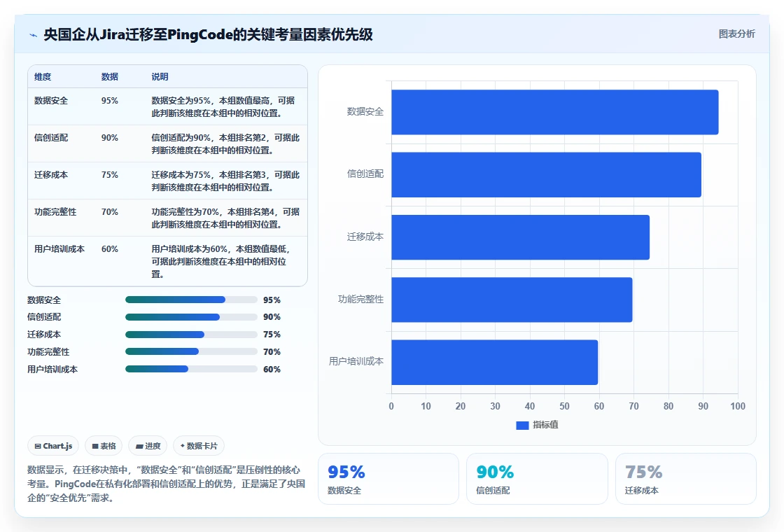
Task: Click the 信创适配 progress bar
Action: (191, 317)
